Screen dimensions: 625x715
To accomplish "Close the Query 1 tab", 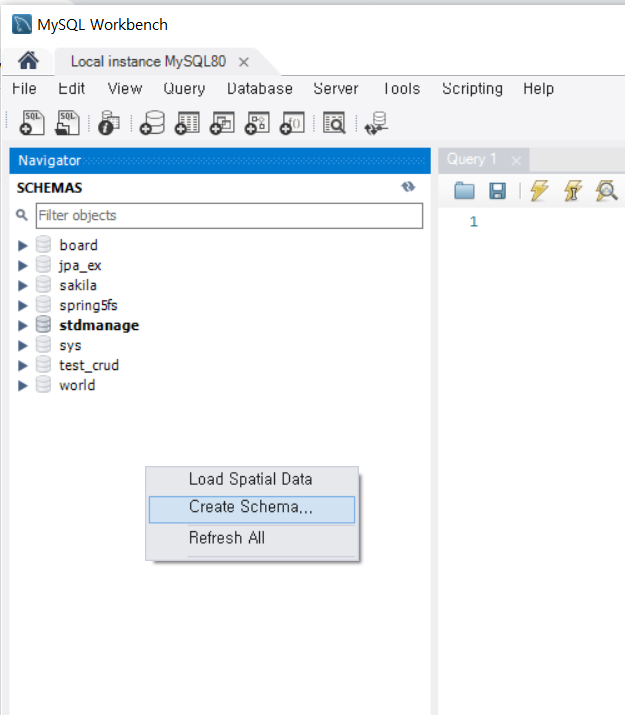I will 516,161.
